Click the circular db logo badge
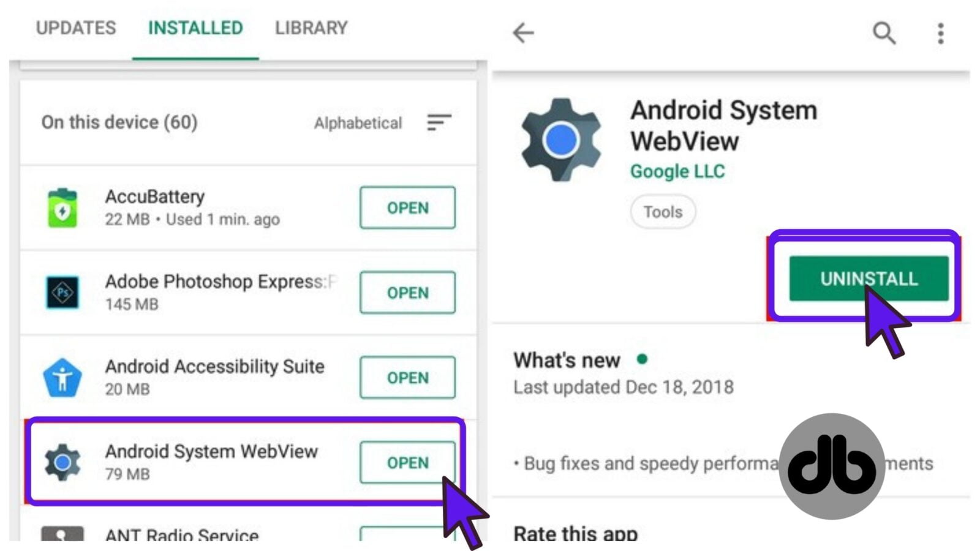Image resolution: width=980 pixels, height=551 pixels. (832, 467)
